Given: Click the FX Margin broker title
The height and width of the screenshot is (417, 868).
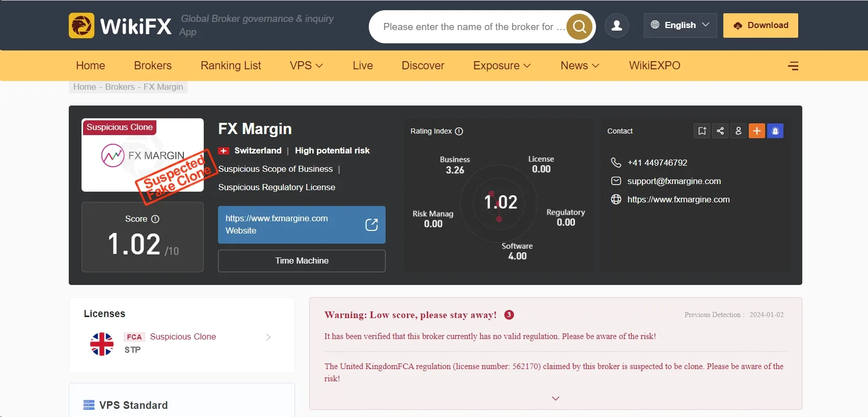Looking at the screenshot, I should pyautogui.click(x=255, y=129).
